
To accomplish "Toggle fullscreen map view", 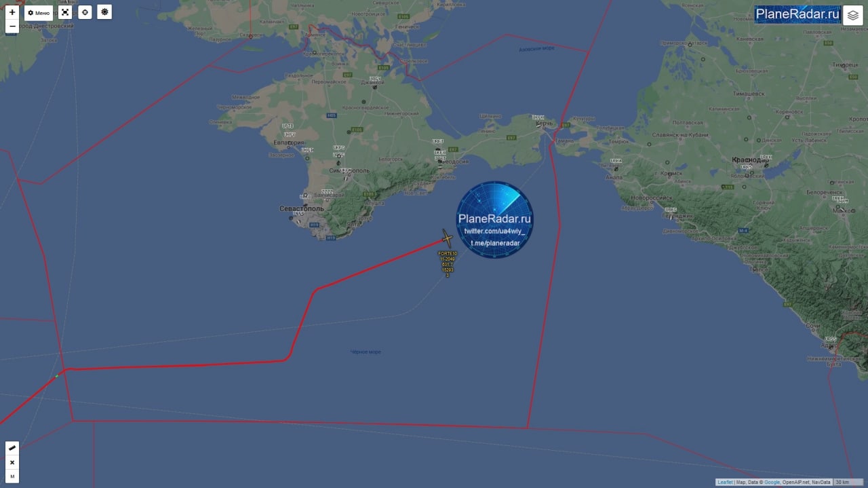I will point(64,12).
